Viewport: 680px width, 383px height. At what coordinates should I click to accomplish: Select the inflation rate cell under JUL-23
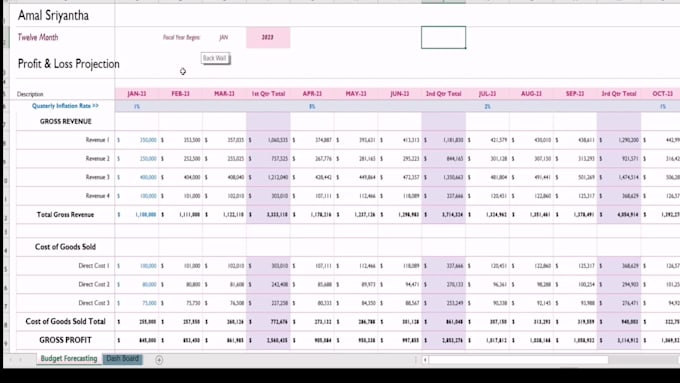487,106
